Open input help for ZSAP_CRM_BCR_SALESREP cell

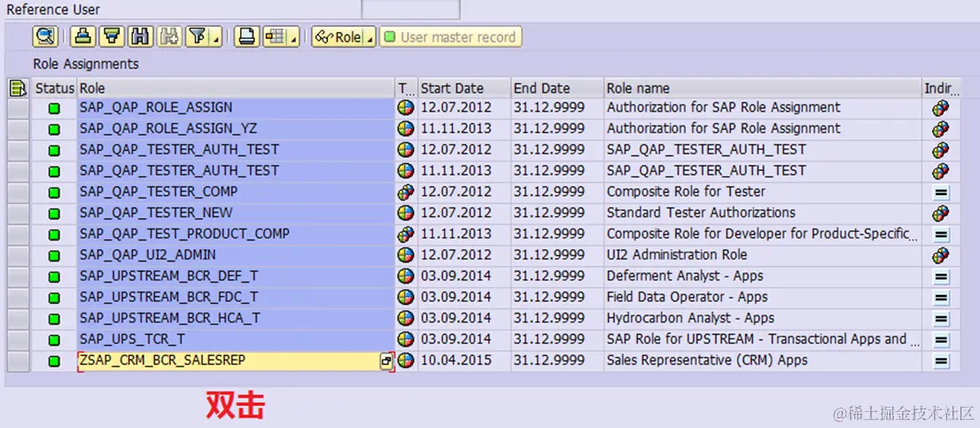(387, 362)
